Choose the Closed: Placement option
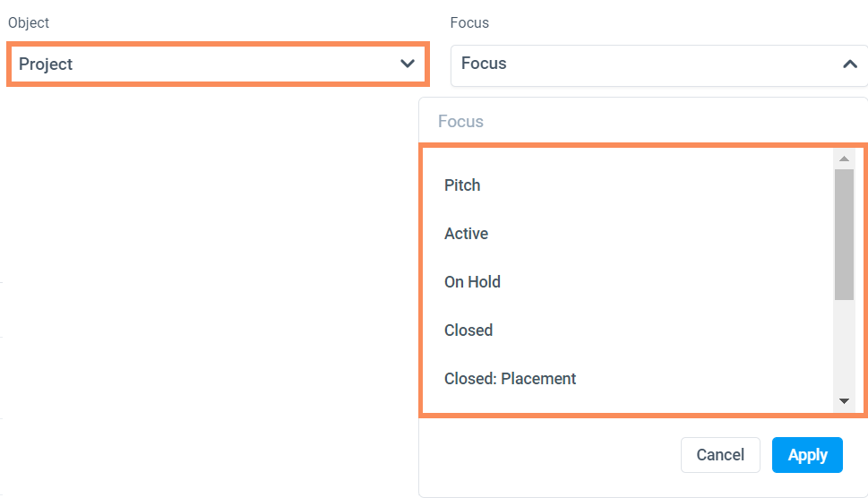Screen dimensions: 868x498 (510, 379)
